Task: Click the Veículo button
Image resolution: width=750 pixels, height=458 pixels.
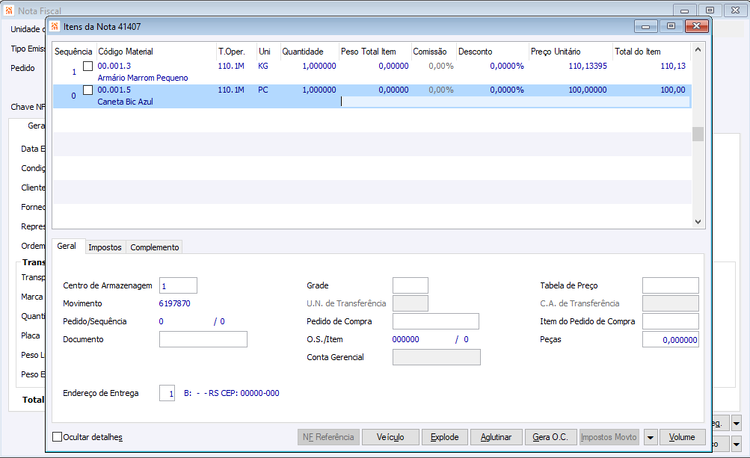Action: (390, 437)
